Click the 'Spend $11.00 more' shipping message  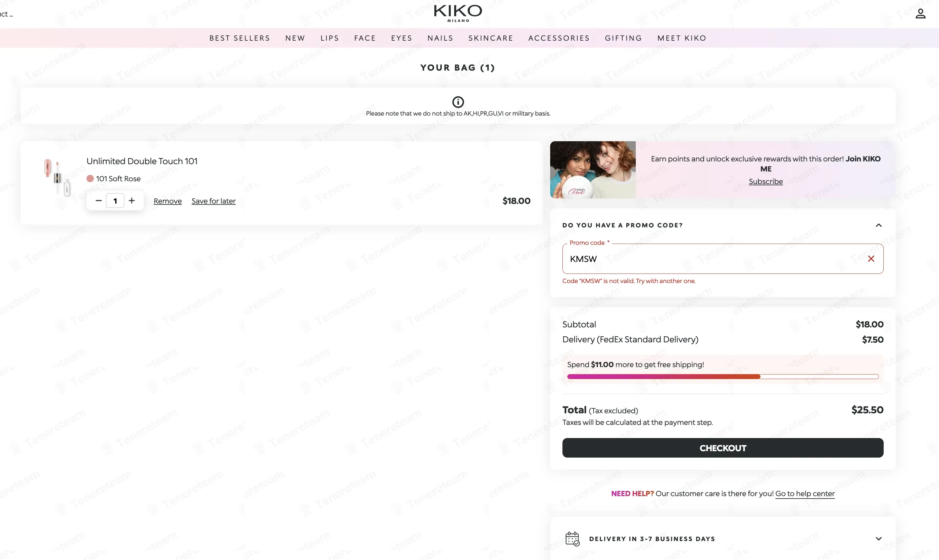point(635,365)
